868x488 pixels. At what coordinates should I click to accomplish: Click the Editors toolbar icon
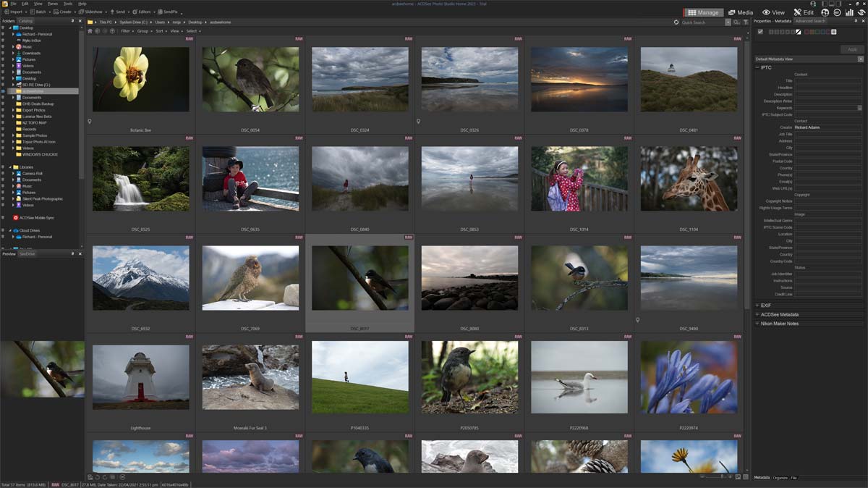click(x=143, y=12)
